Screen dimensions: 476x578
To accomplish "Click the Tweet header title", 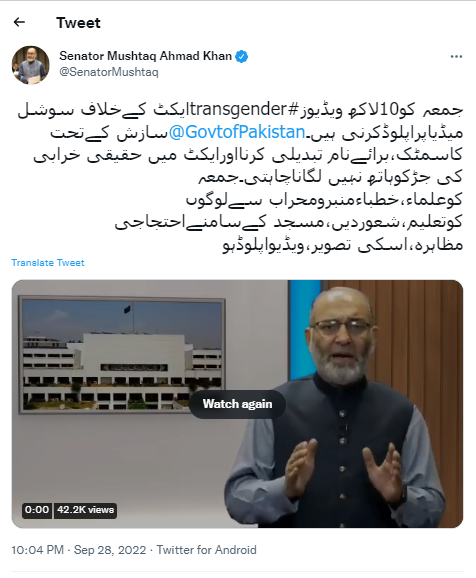I will (78, 23).
